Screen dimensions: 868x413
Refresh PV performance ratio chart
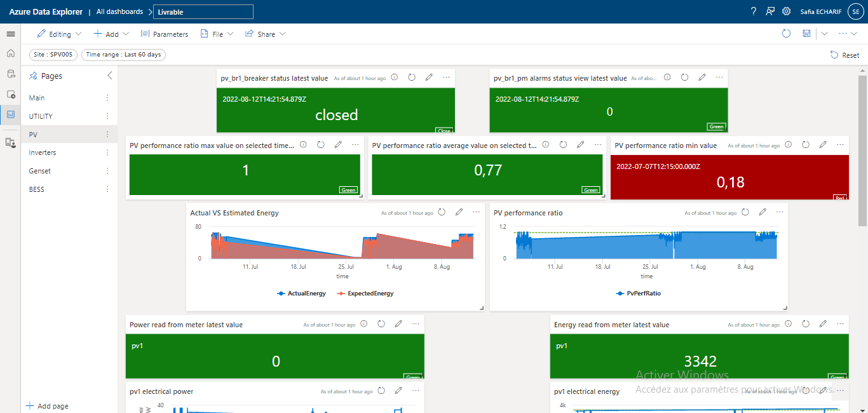[745, 212]
